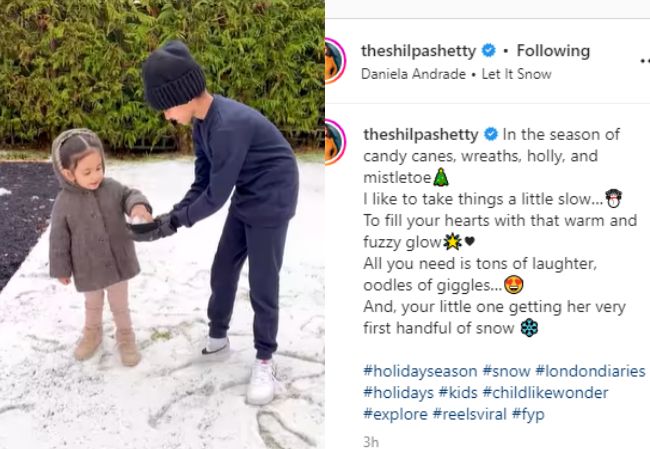Open the #childlikewonder hashtag
Image resolution: width=650 pixels, height=449 pixels.
[546, 393]
